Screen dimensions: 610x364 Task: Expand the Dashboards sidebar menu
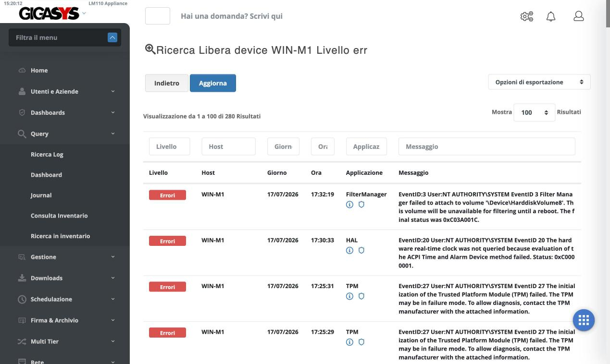(113, 112)
